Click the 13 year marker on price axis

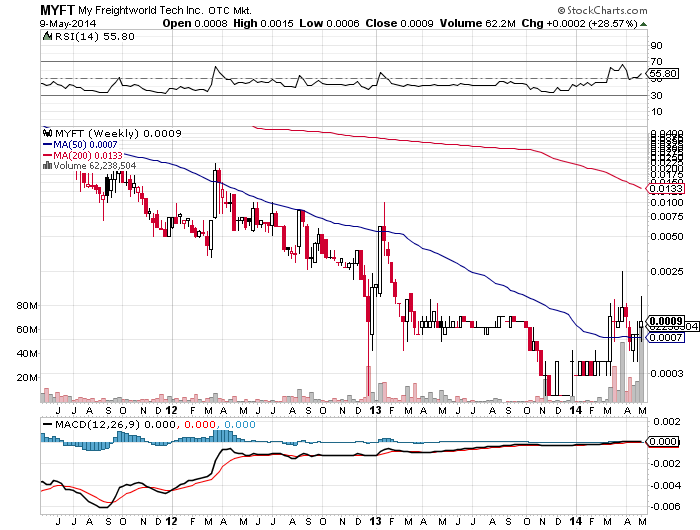pyautogui.click(x=375, y=410)
